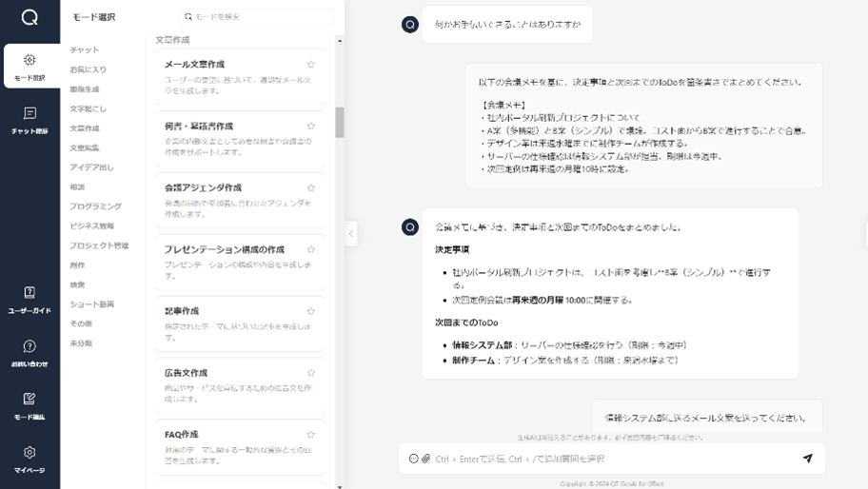
Task: Click the お問い合わせ help icon
Action: (x=30, y=353)
